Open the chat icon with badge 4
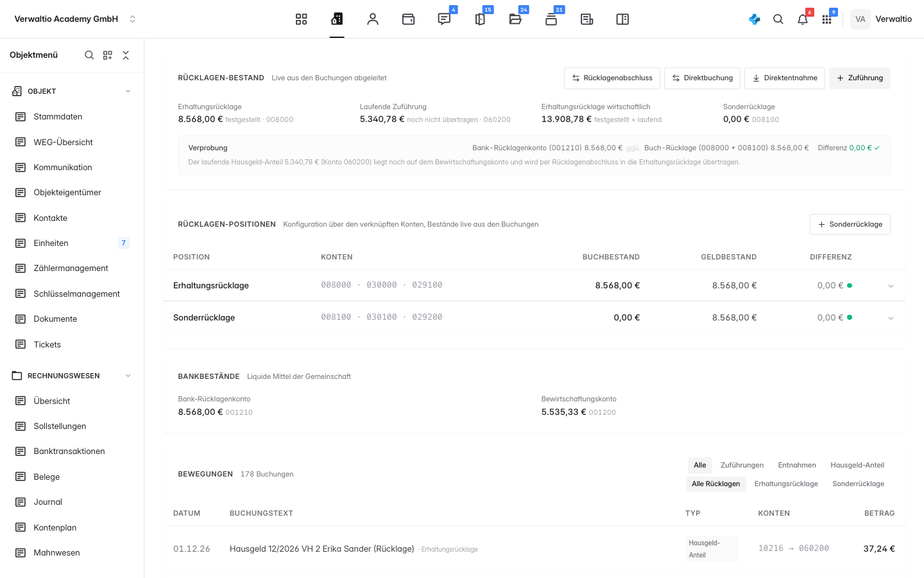 (444, 19)
